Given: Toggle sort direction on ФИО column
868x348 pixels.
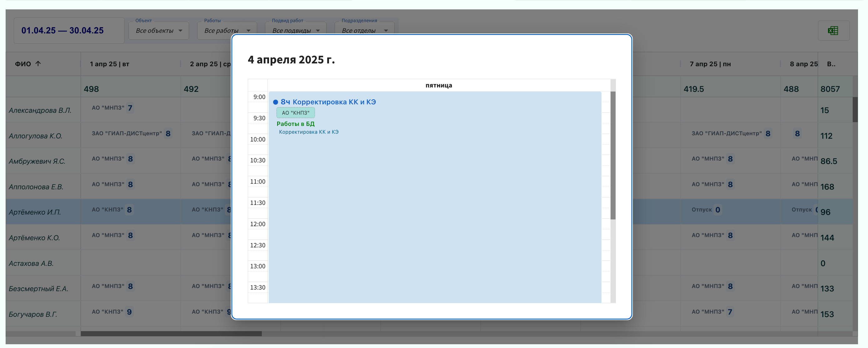Looking at the screenshot, I should tap(38, 64).
